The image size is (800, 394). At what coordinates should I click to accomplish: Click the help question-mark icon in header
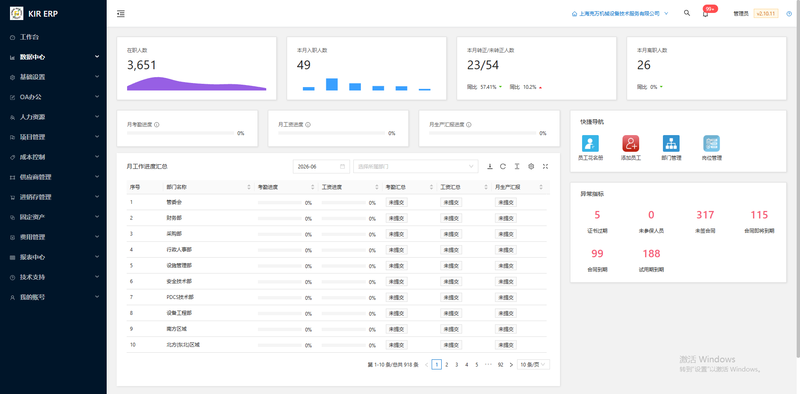click(789, 14)
